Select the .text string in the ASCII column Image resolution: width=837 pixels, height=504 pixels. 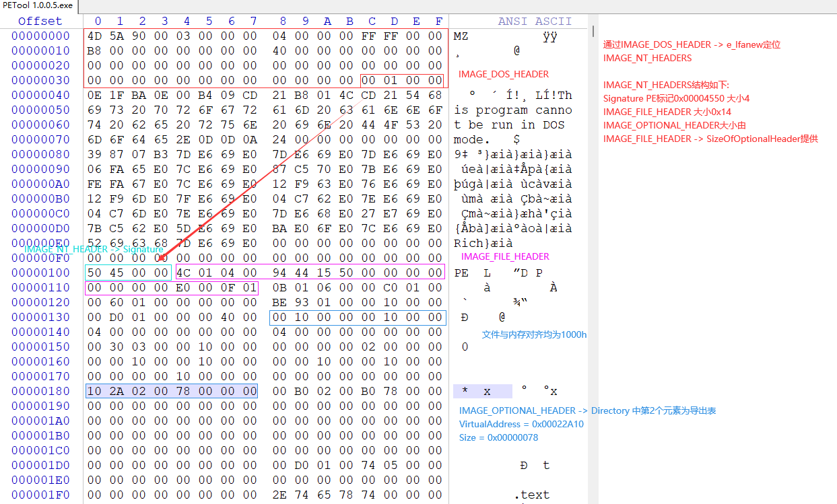pos(532,495)
